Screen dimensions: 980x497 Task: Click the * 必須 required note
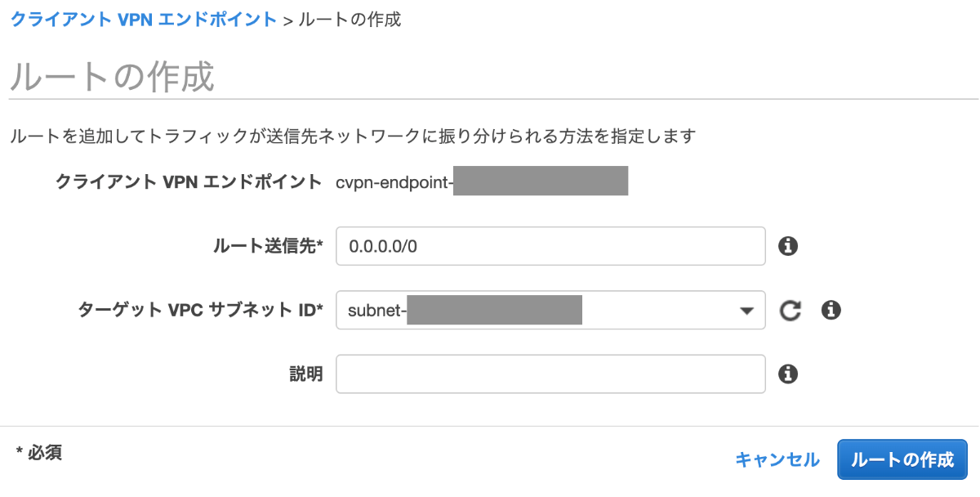pos(39,452)
